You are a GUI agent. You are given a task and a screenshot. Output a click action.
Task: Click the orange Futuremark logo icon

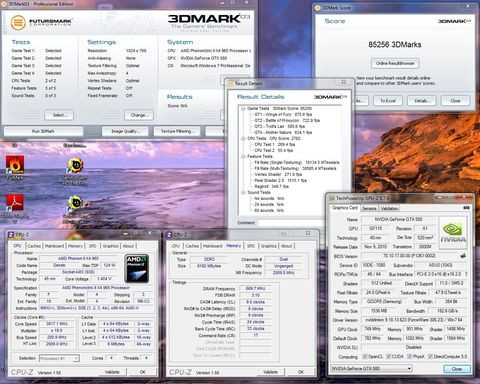pos(18,23)
